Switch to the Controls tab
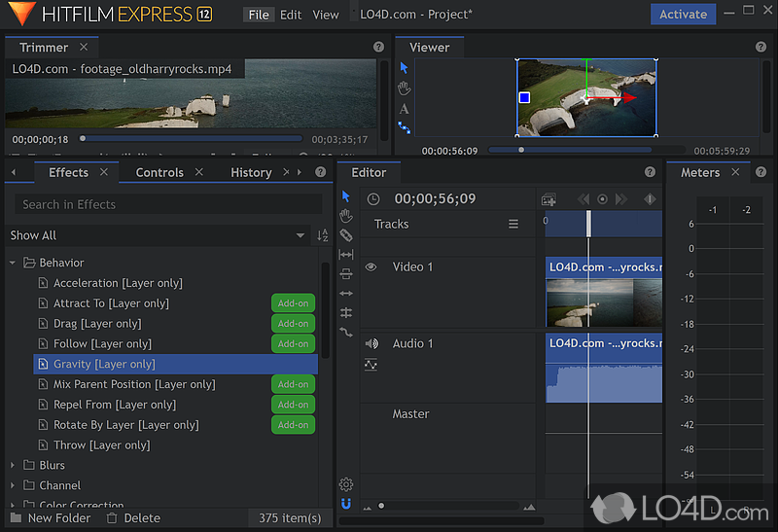Viewport: 778px width, 532px height. (159, 172)
